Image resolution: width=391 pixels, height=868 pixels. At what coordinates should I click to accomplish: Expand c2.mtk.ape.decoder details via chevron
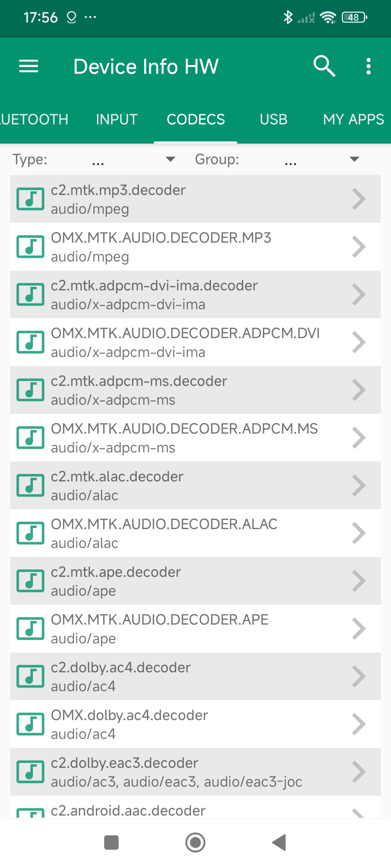(358, 581)
